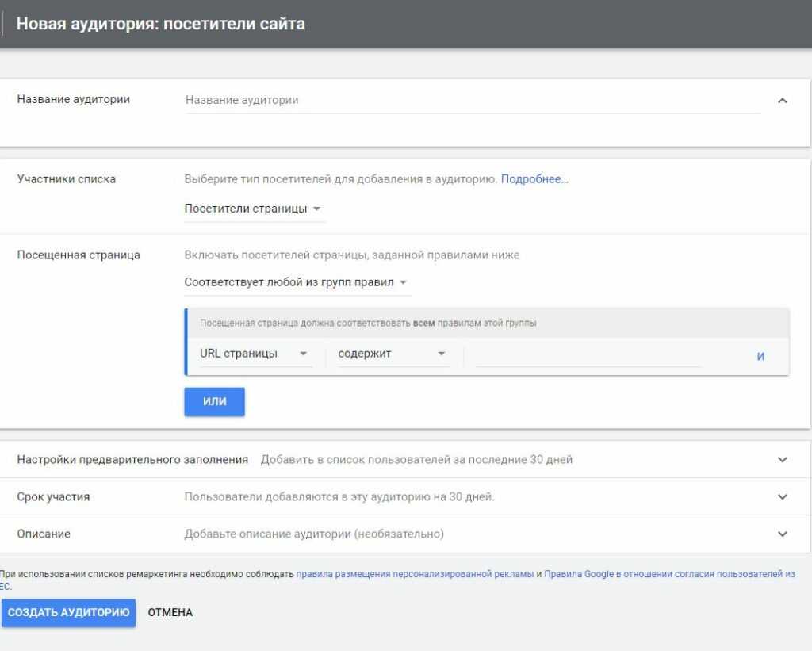
Task: Collapse the audience name section chevron
Action: [782, 101]
